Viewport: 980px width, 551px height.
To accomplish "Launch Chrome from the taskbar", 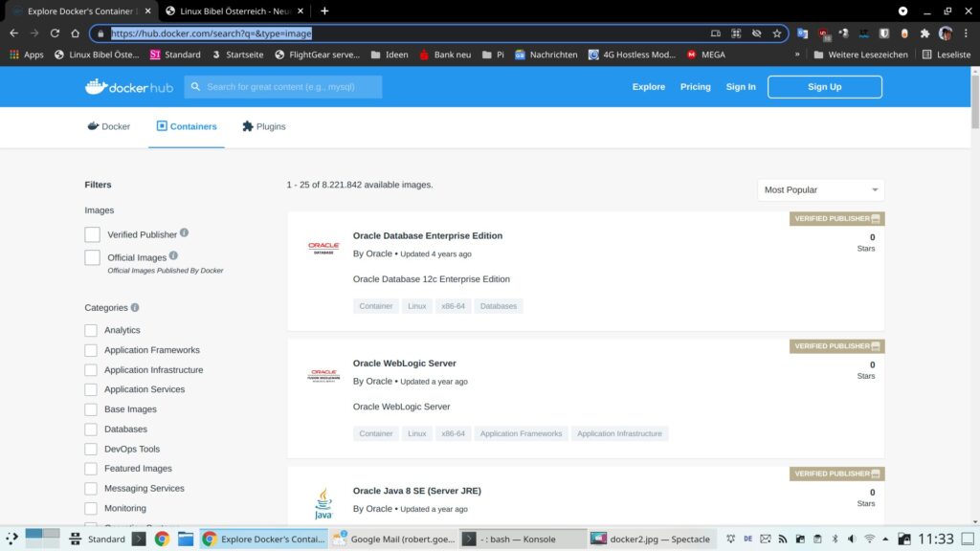I will [162, 539].
